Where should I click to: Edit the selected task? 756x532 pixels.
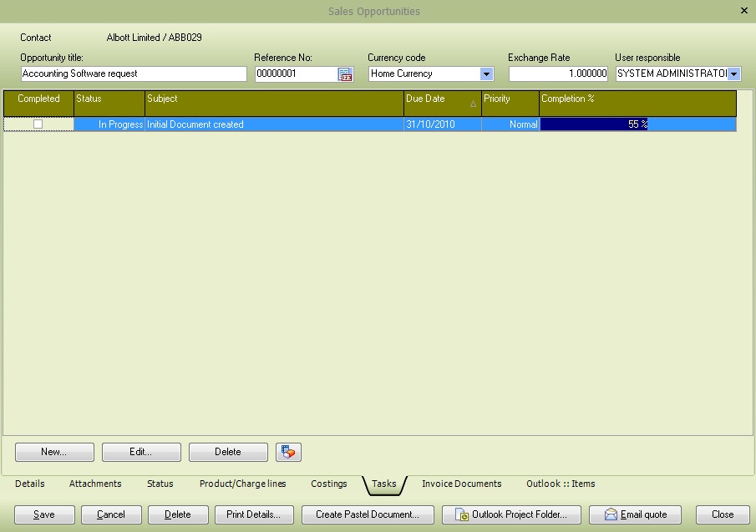click(x=140, y=452)
